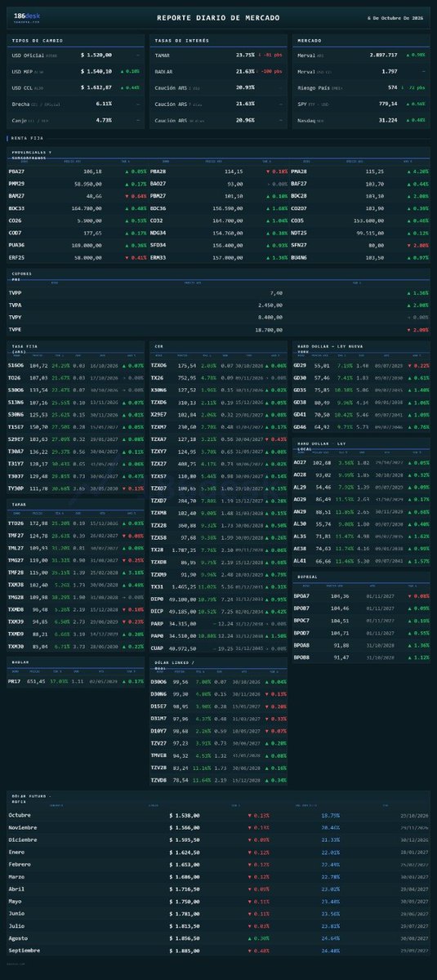Click the D30O6 dollar-linked ticker
The width and height of the screenshot is (437, 980).
(160, 681)
